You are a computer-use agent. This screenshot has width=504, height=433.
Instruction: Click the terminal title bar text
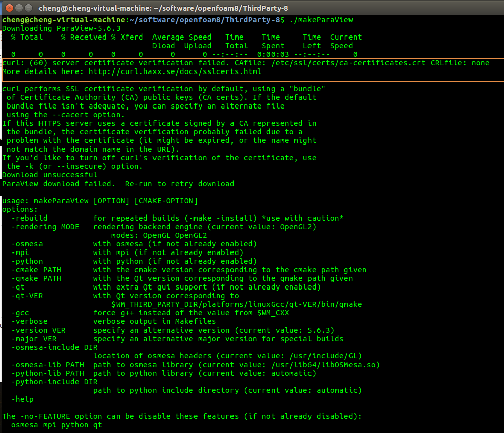pos(163,8)
